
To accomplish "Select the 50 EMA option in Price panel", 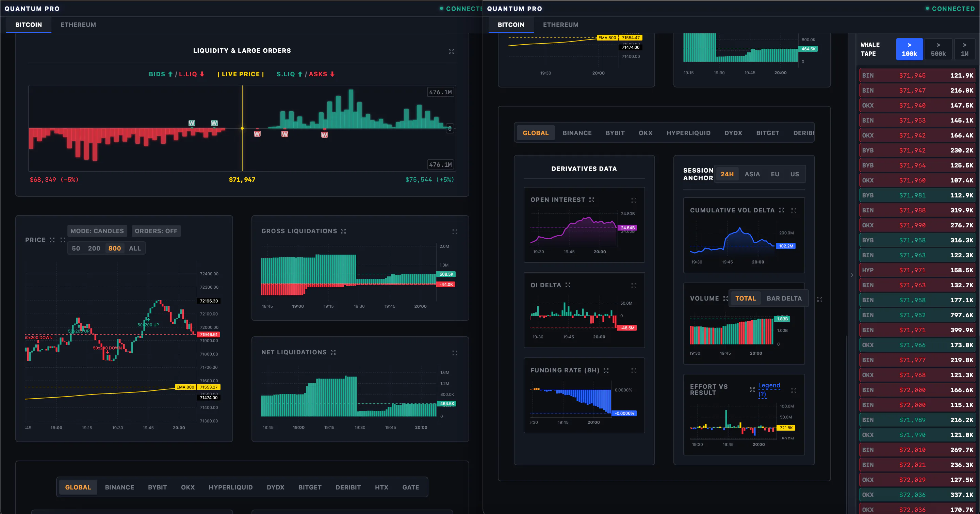I will point(76,248).
